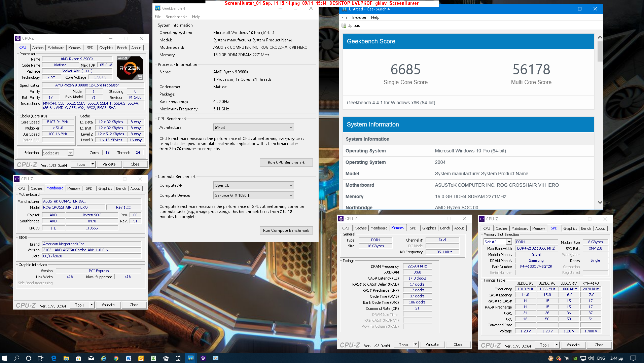
Task: Expand Tools arrow in Mainboard window
Action: coord(92,305)
